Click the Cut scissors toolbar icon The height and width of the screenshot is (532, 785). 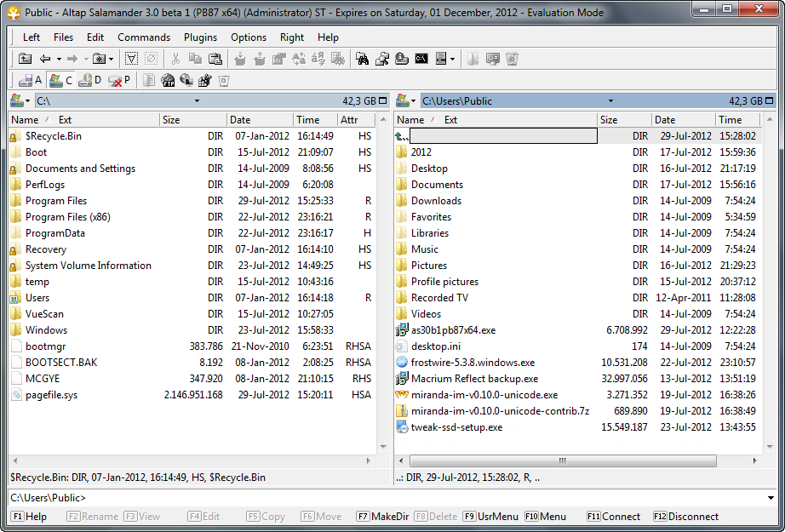click(175, 59)
